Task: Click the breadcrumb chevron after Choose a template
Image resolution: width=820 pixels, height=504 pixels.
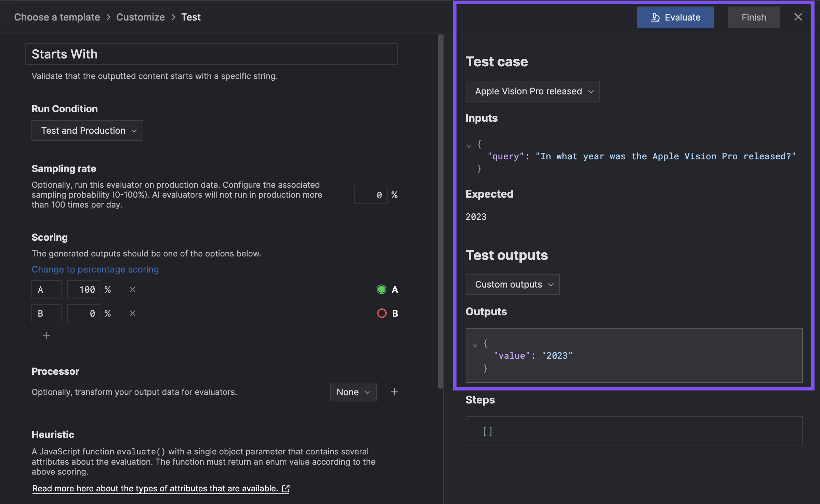Action: 108,17
